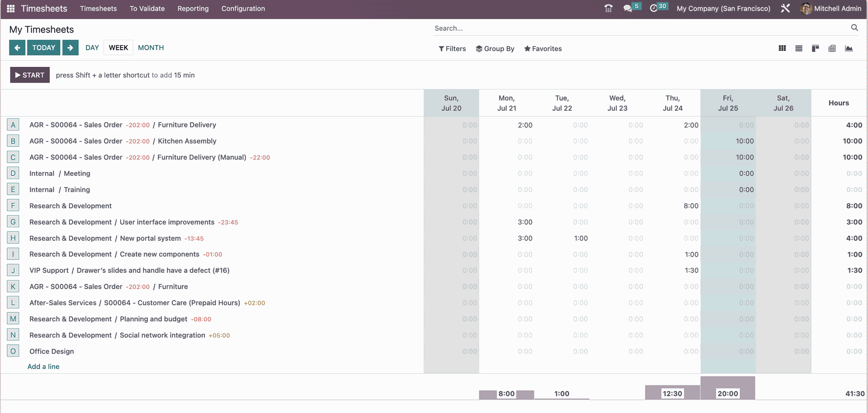Click 'AGR - S00064 - Sales Order / Furniture' row

(108, 286)
